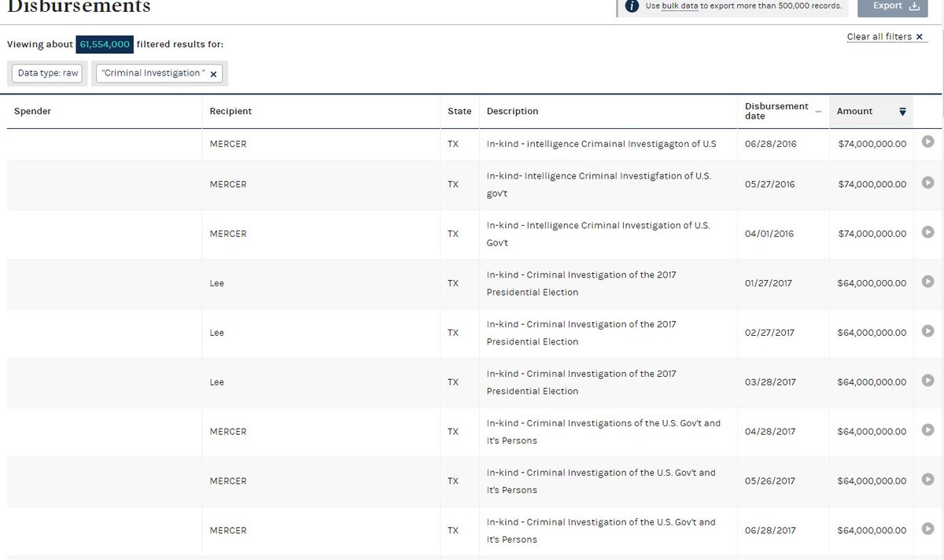
Task: Click the Recipient column header
Action: [x=230, y=112]
